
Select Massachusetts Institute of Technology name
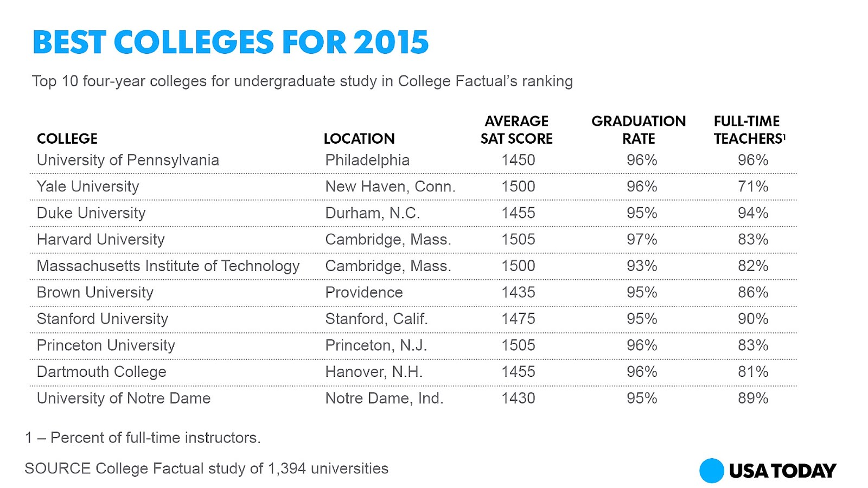(168, 266)
